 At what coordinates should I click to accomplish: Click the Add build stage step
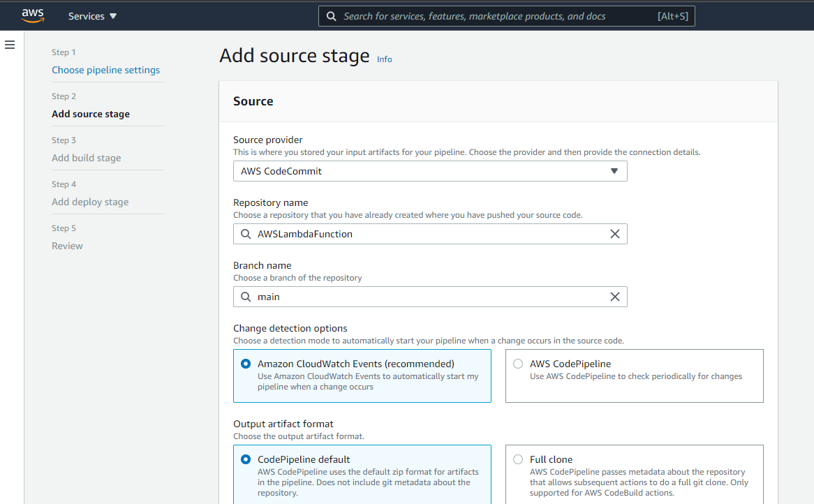(x=86, y=158)
